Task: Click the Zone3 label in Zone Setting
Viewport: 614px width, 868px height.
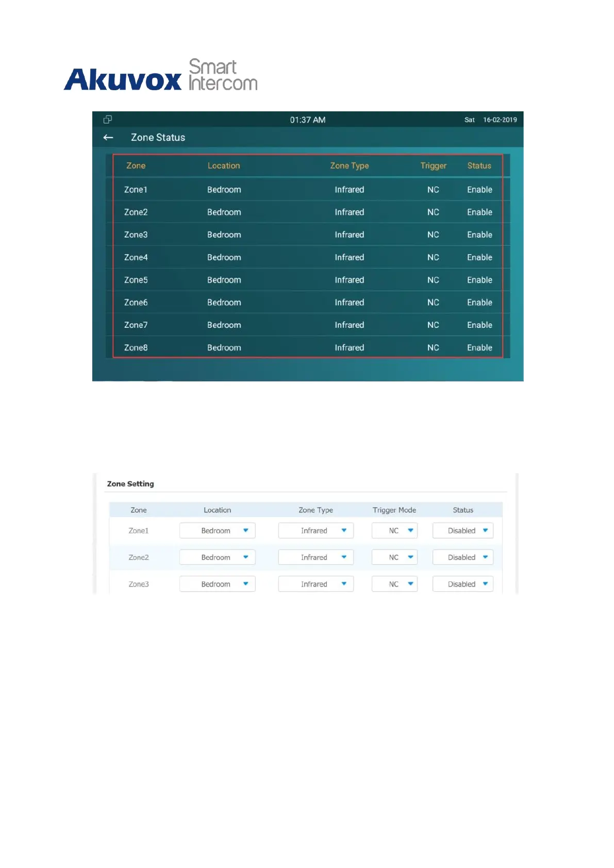Action: (x=138, y=584)
